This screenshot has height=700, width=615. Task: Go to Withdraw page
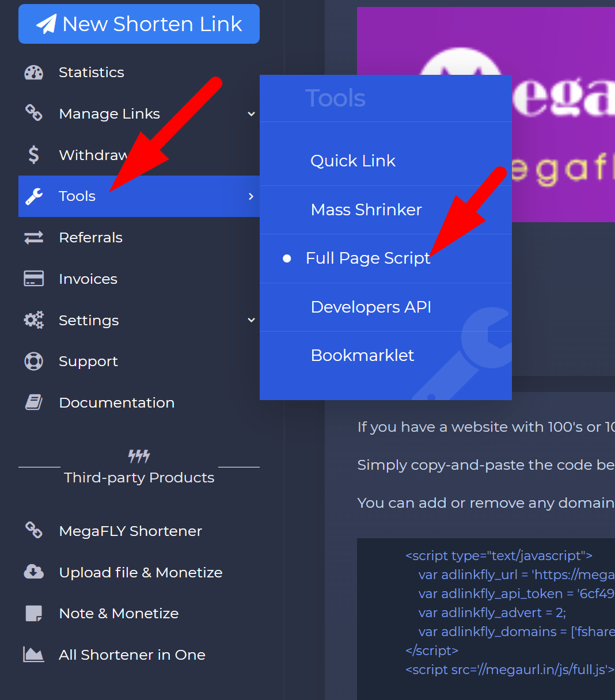point(94,155)
